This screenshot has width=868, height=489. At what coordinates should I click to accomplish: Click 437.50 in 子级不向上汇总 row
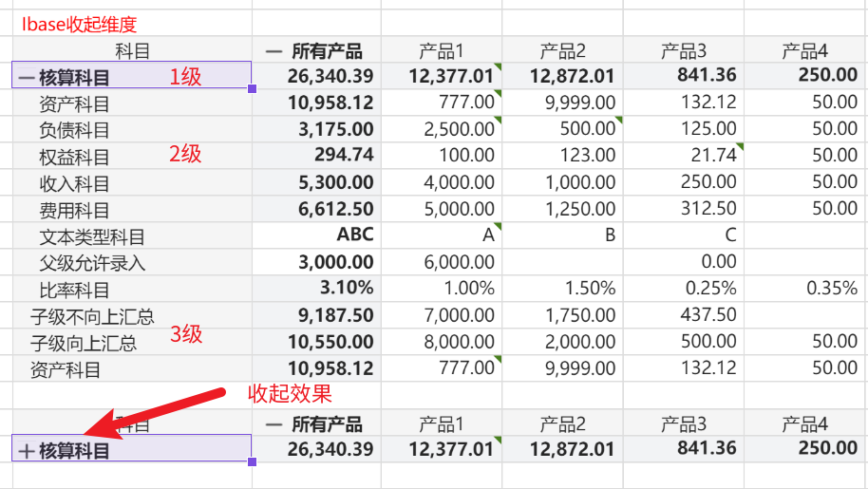coord(708,314)
